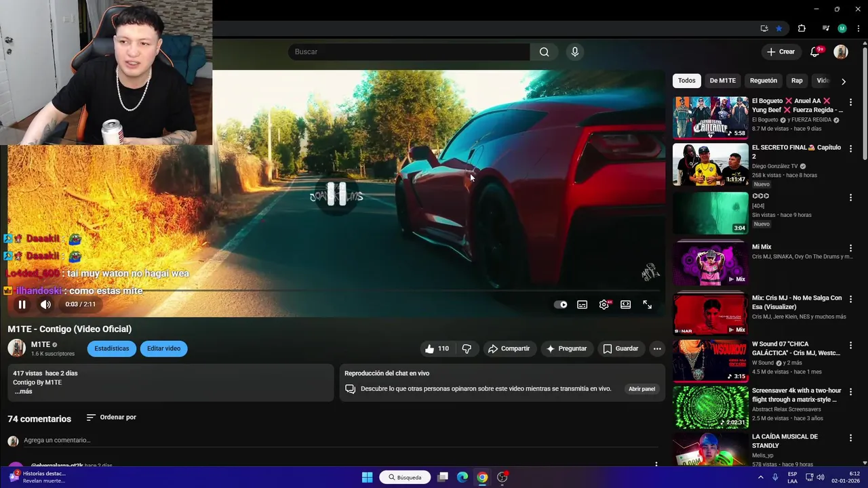
Task: Dislike the video with thumbs down
Action: tap(467, 349)
